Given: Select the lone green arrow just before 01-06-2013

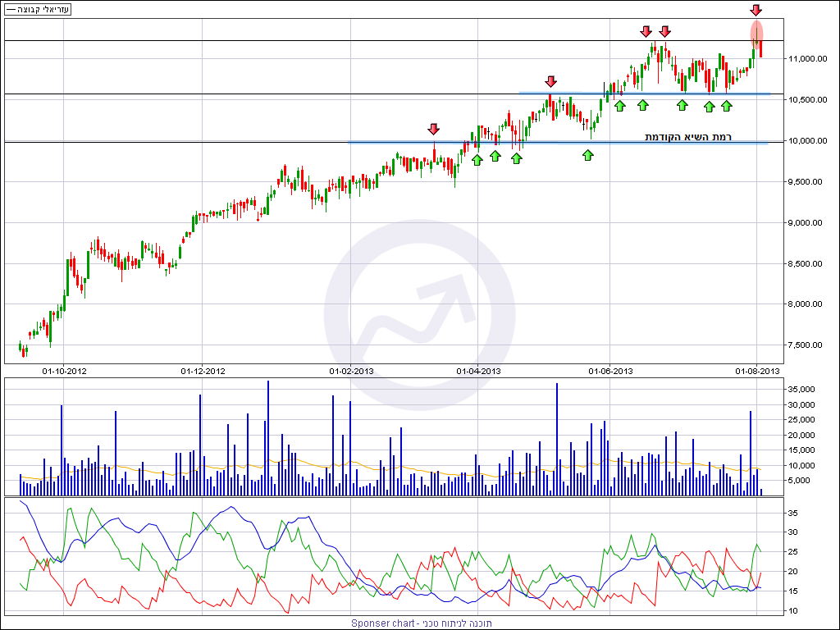Looking at the screenshot, I should coord(587,154).
